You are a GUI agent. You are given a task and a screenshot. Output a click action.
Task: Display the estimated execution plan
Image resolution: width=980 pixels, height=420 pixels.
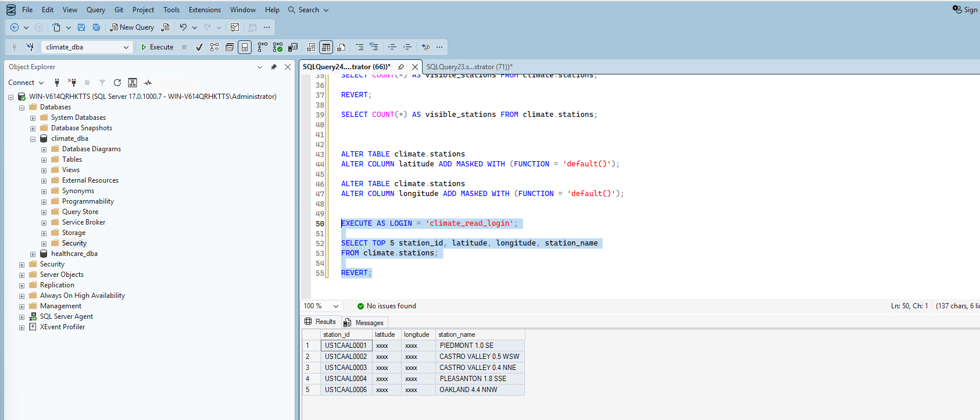[x=214, y=47]
